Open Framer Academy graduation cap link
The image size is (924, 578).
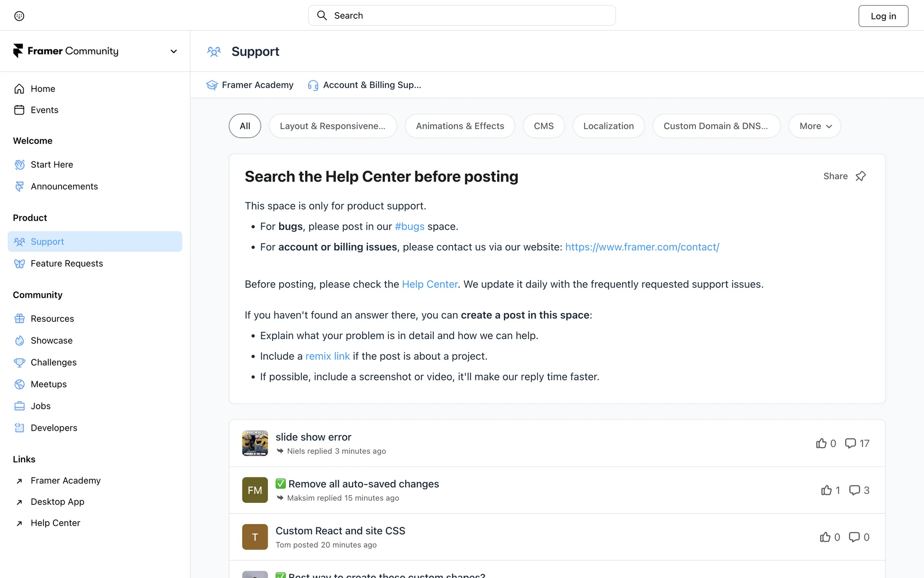(x=212, y=85)
